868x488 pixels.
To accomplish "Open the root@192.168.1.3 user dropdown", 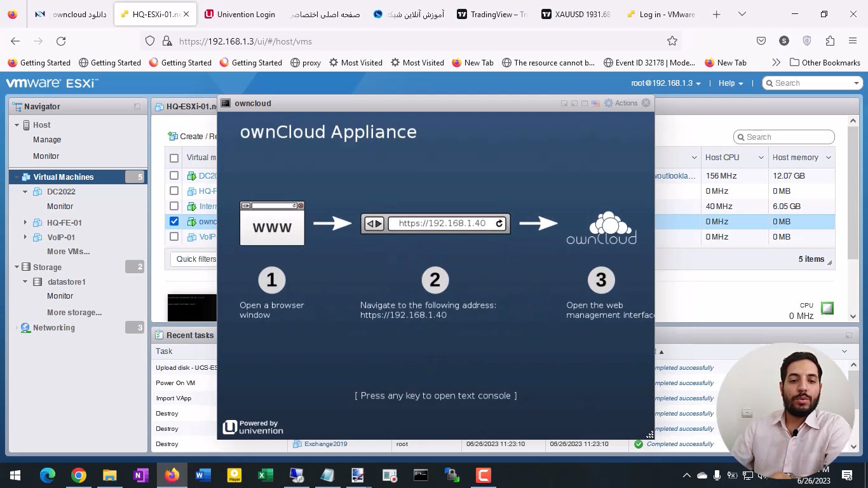I will pyautogui.click(x=666, y=83).
